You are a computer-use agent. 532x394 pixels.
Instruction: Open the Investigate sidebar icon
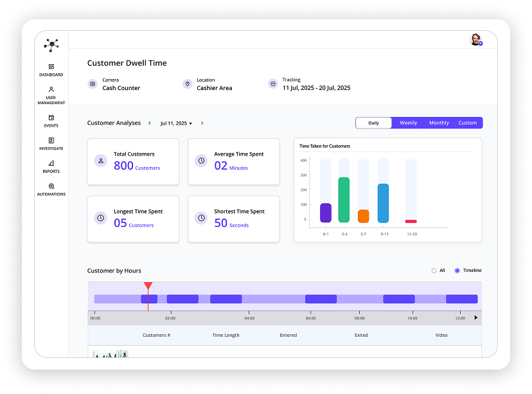pos(51,141)
